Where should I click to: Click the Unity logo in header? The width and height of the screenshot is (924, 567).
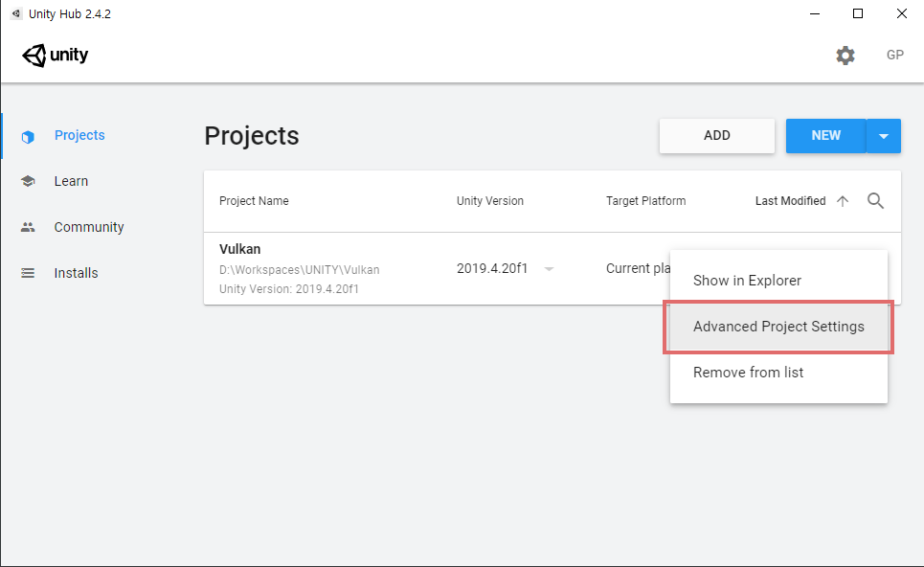(x=55, y=56)
